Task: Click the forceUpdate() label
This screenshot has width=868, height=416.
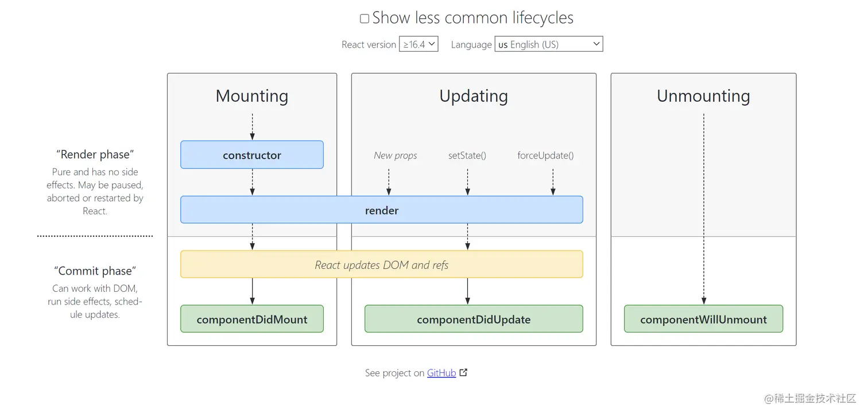Action: point(545,155)
